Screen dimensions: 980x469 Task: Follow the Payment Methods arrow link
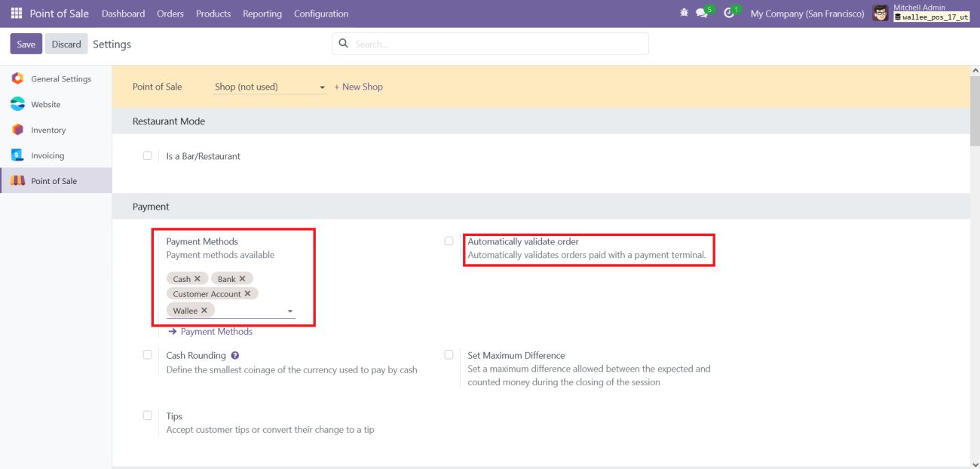(x=210, y=332)
